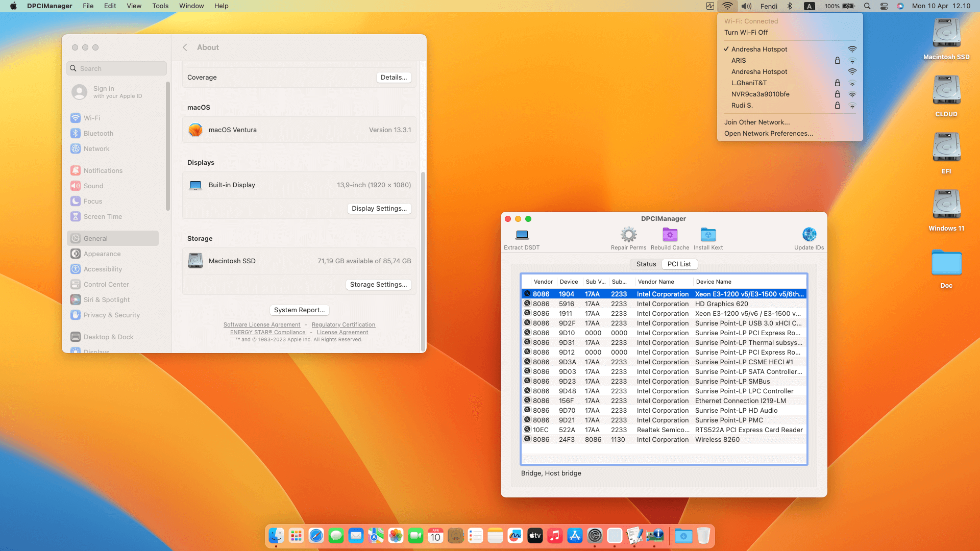980x551 pixels.
Task: Choose Join Other Network in Wi-Fi menu
Action: (790, 122)
